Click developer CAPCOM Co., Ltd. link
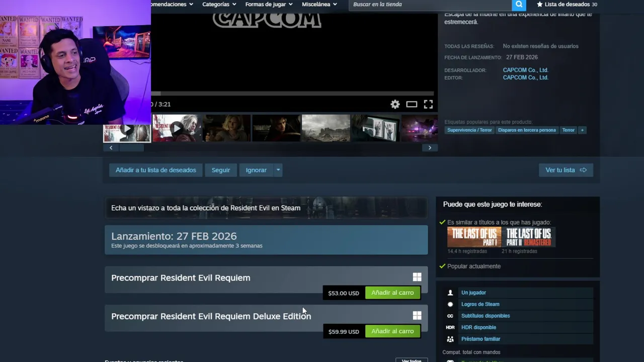This screenshot has width=644, height=362. (525, 70)
